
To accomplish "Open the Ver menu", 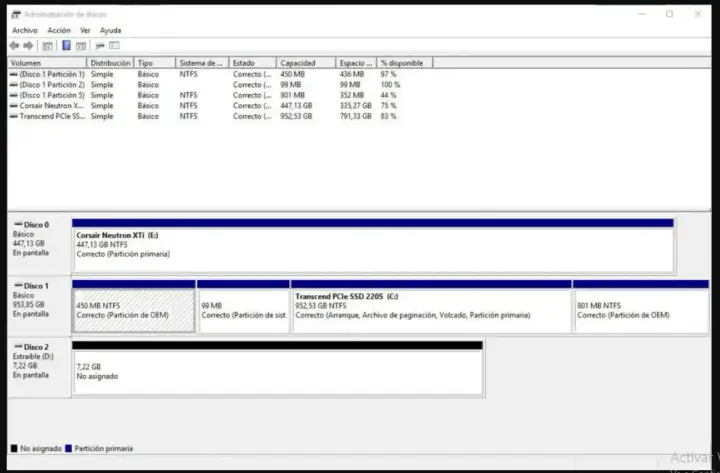I will point(85,30).
